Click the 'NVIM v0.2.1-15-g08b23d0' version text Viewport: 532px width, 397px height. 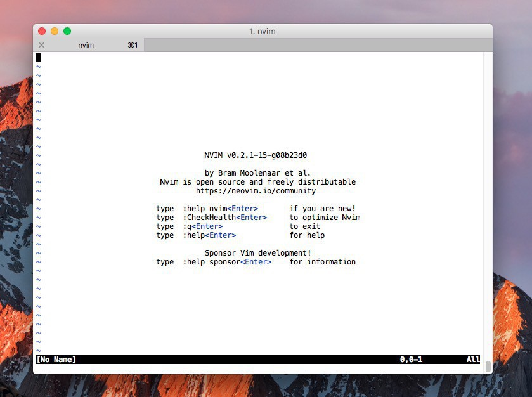coord(256,155)
